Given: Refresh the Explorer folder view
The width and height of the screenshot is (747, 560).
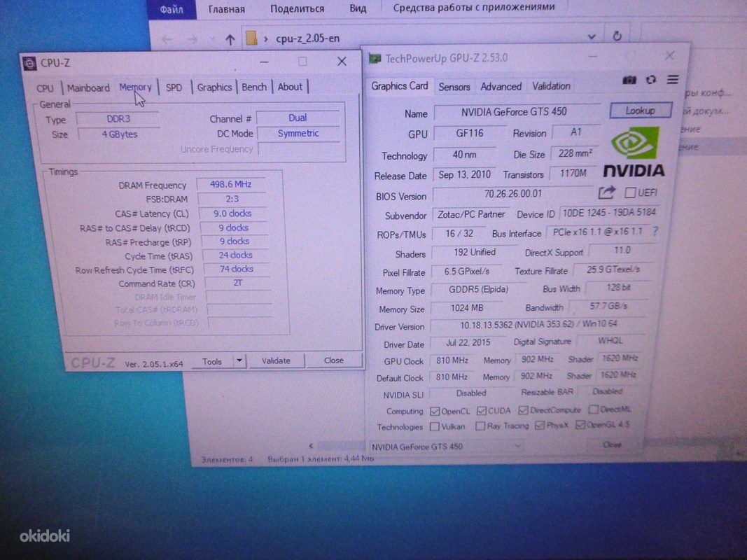Looking at the screenshot, I should [x=617, y=36].
